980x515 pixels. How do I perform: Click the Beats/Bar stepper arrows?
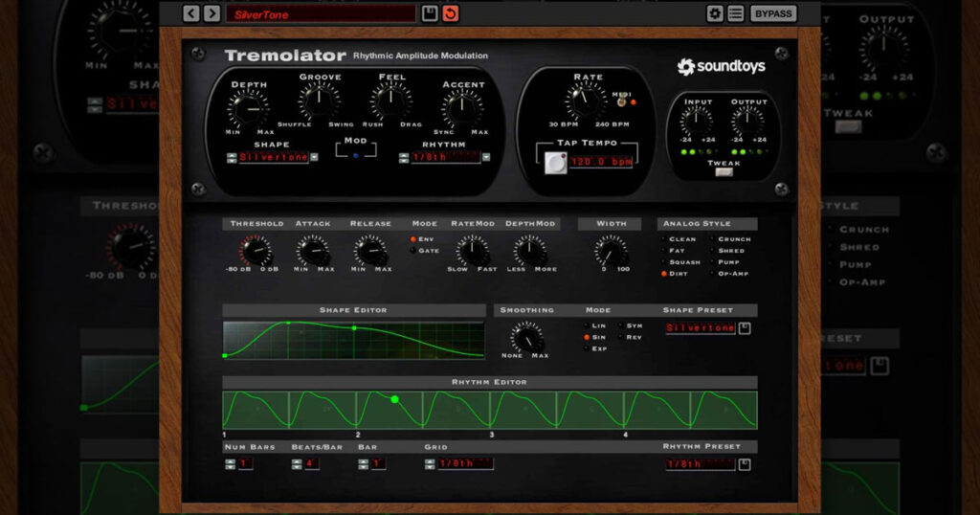click(297, 464)
